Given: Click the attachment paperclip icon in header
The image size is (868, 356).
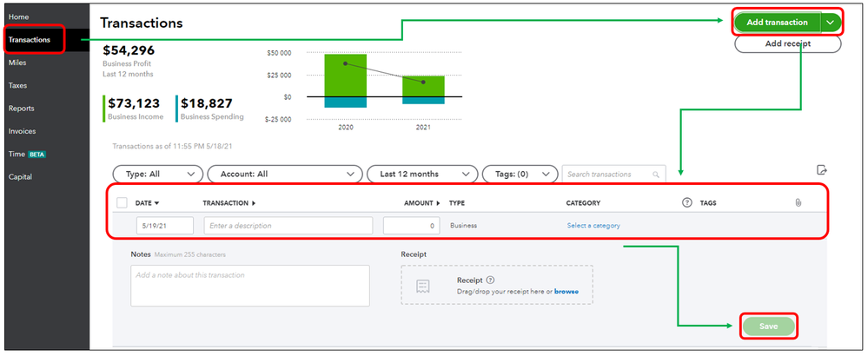Looking at the screenshot, I should (798, 203).
